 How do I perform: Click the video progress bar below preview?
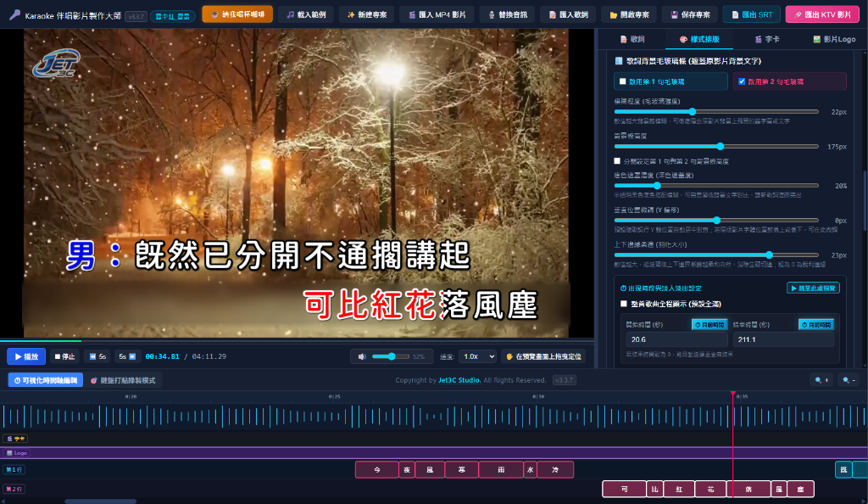297,340
